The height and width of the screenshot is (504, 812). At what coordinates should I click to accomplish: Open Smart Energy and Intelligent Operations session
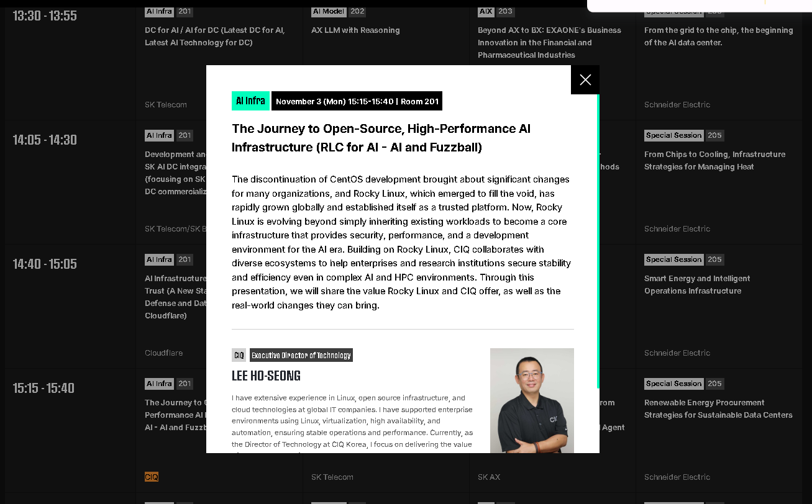pos(696,284)
